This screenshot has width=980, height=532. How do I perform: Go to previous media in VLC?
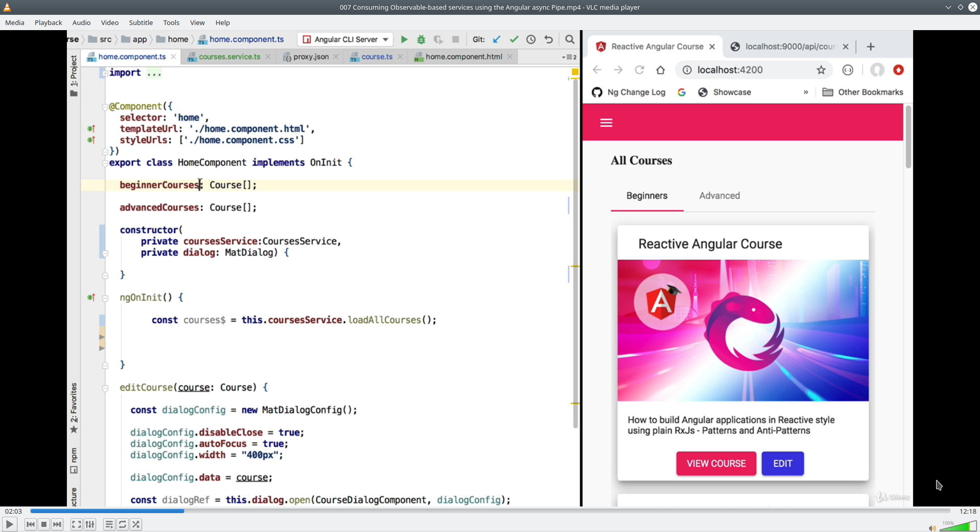tap(31, 524)
